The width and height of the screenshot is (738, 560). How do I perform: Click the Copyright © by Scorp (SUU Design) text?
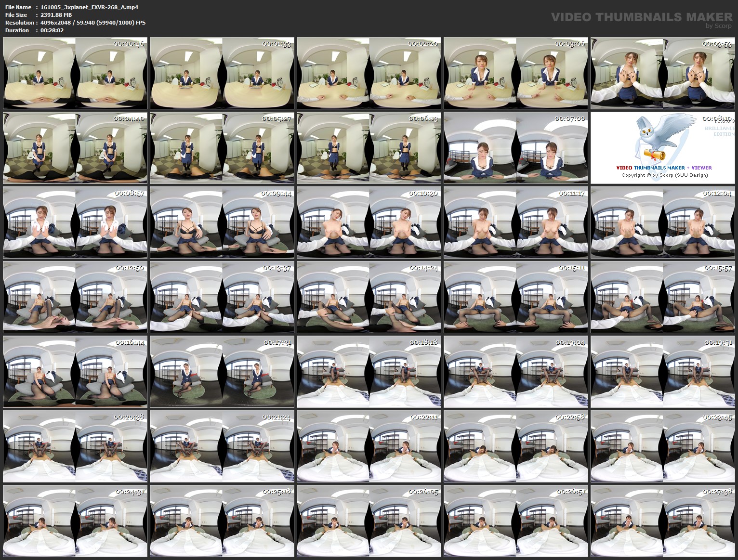point(665,175)
